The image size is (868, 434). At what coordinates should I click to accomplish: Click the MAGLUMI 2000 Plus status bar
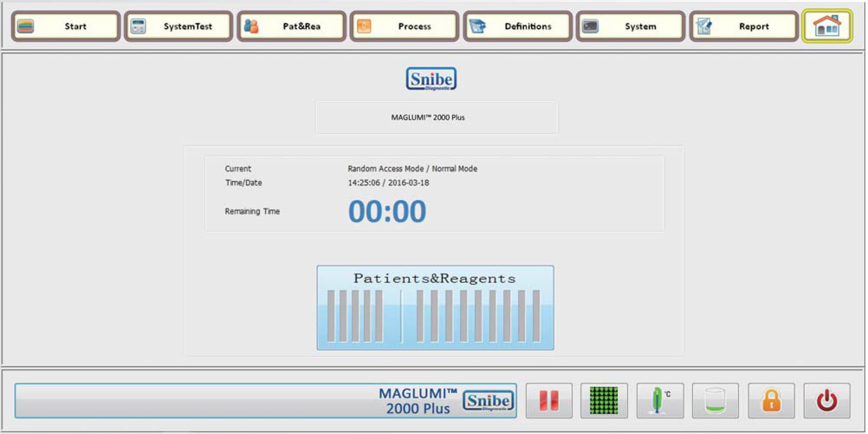(x=266, y=401)
